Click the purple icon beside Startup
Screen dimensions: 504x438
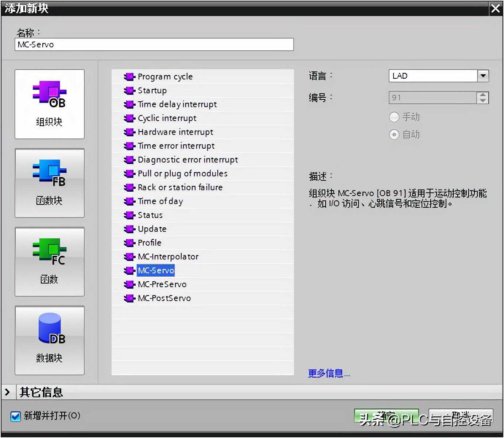click(x=129, y=91)
